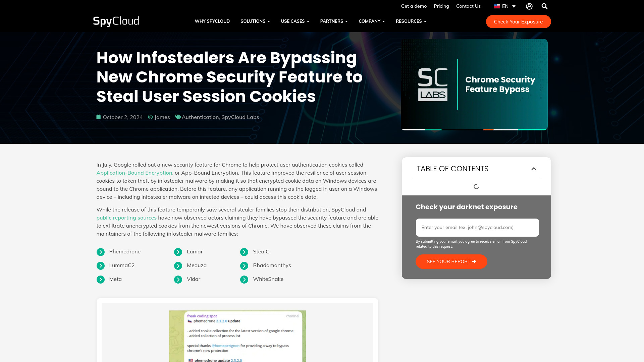
Task: Collapse the Table of Contents panel
Action: point(534,168)
